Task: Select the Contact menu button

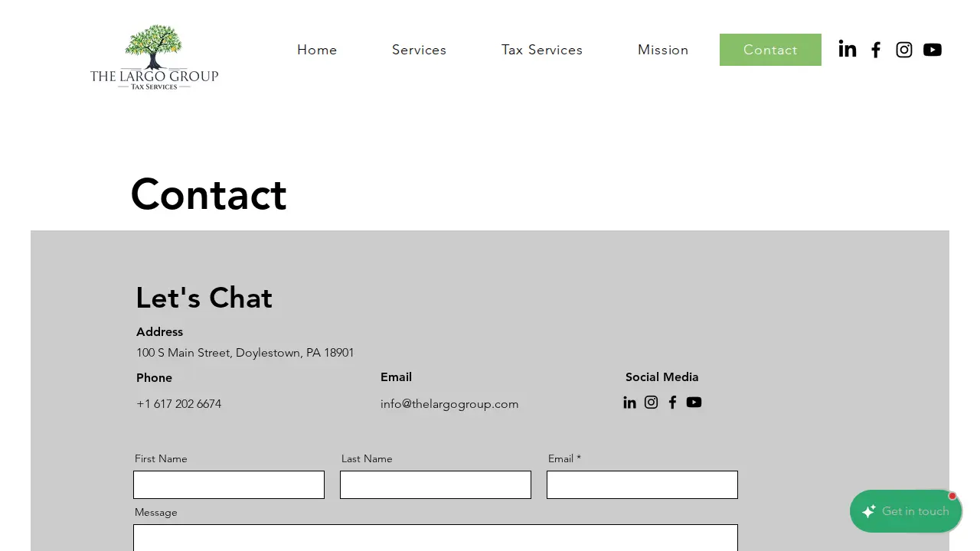Action: point(770,50)
